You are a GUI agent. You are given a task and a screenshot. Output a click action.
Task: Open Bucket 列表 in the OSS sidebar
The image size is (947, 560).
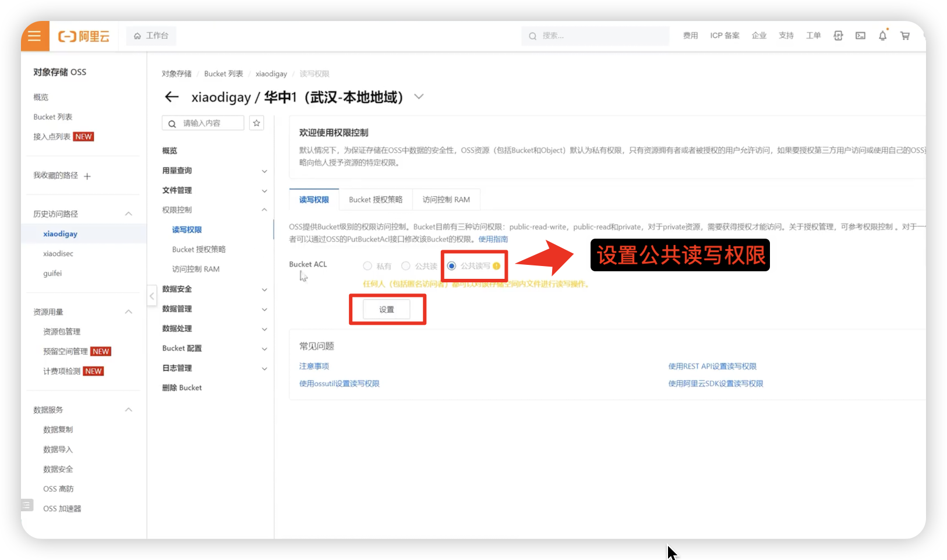click(x=53, y=117)
